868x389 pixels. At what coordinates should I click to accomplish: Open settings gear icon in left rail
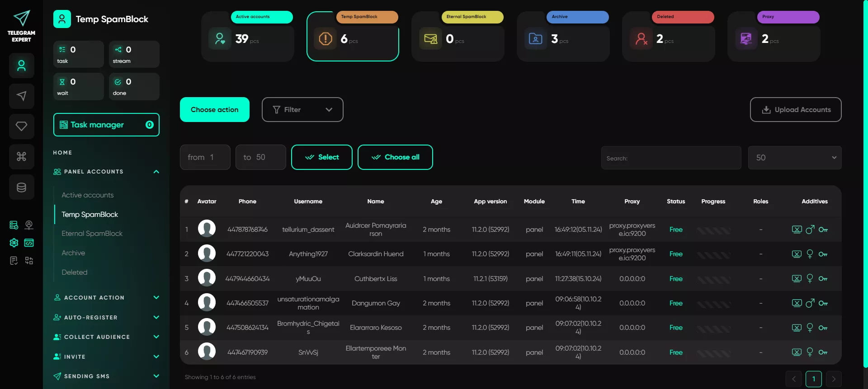(x=14, y=243)
